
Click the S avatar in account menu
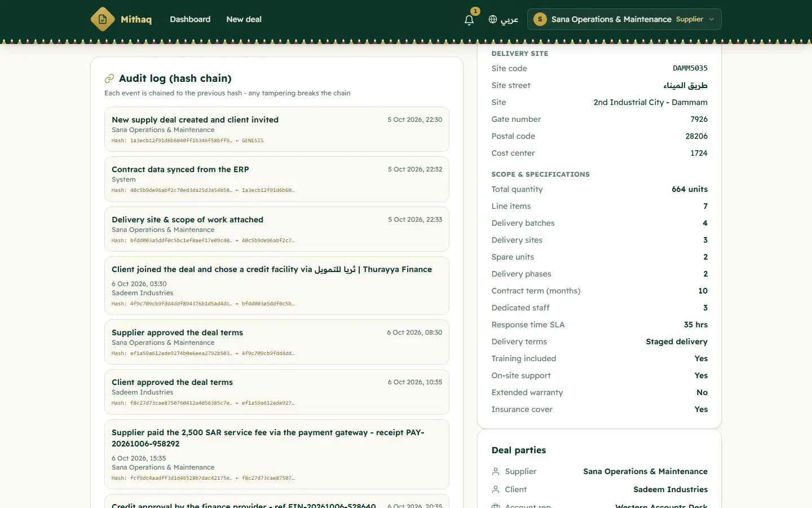pyautogui.click(x=540, y=19)
